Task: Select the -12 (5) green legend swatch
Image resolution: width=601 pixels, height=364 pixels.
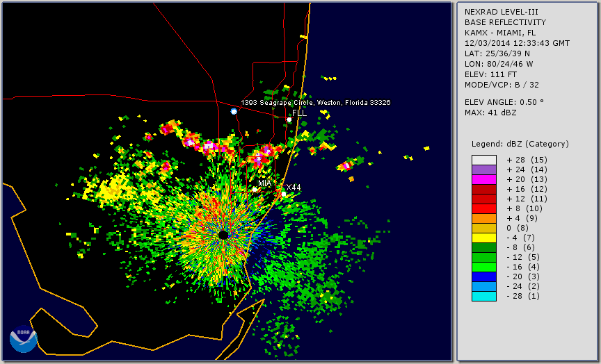Action: coord(484,257)
